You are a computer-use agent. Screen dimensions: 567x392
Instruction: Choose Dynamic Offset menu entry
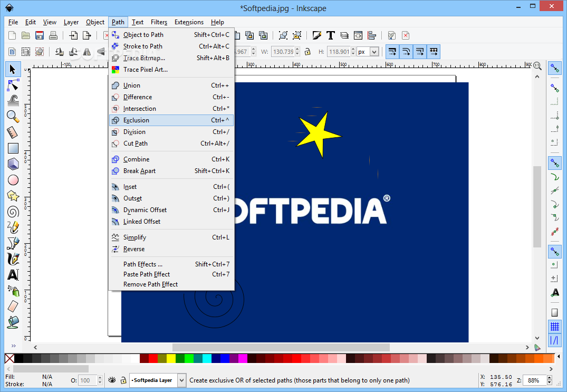[171, 210]
